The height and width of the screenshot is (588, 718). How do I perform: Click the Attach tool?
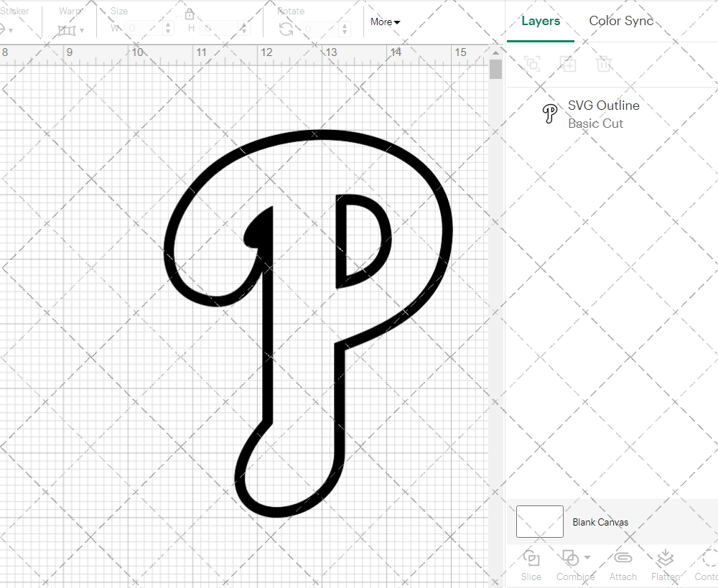click(623, 565)
